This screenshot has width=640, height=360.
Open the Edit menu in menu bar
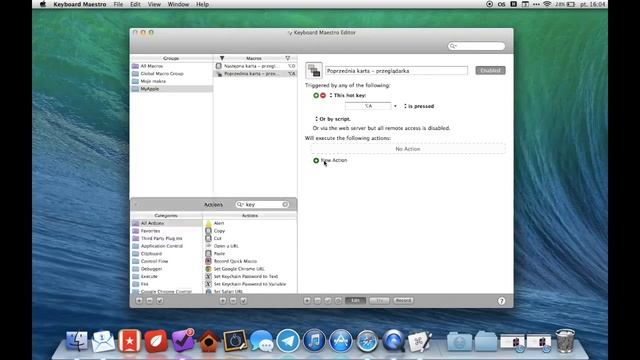point(135,4)
